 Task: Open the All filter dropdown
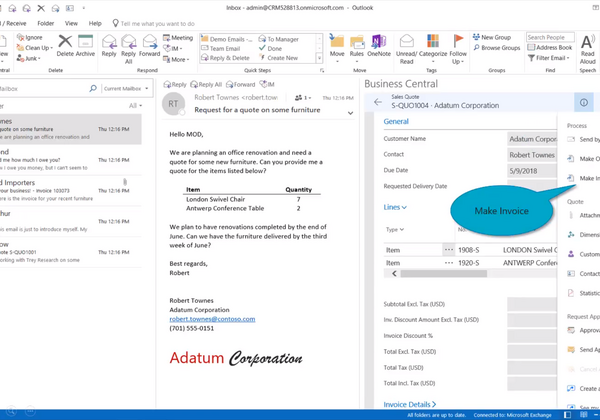point(135,106)
